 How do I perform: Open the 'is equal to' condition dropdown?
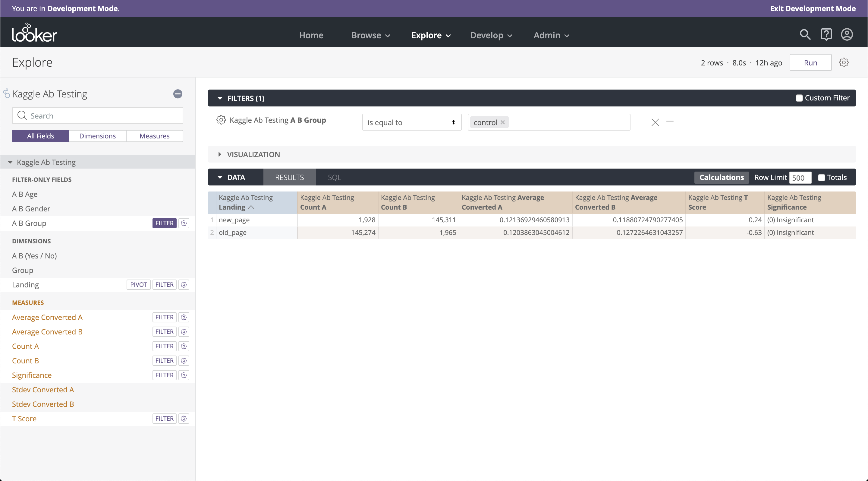411,122
